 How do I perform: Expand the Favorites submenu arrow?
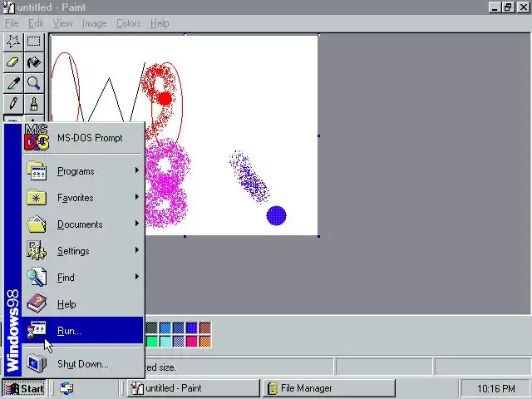[x=136, y=197]
